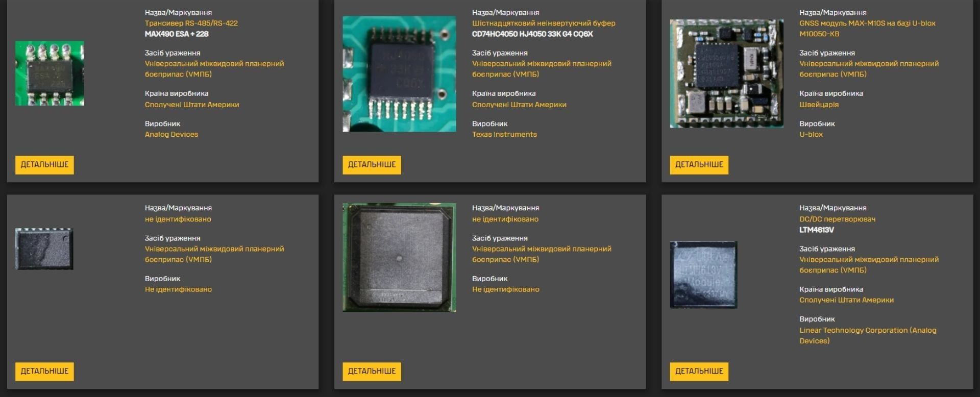Open the MAX490 ESA chip photo
Image resolution: width=980 pixels, height=397 pixels.
click(50, 73)
